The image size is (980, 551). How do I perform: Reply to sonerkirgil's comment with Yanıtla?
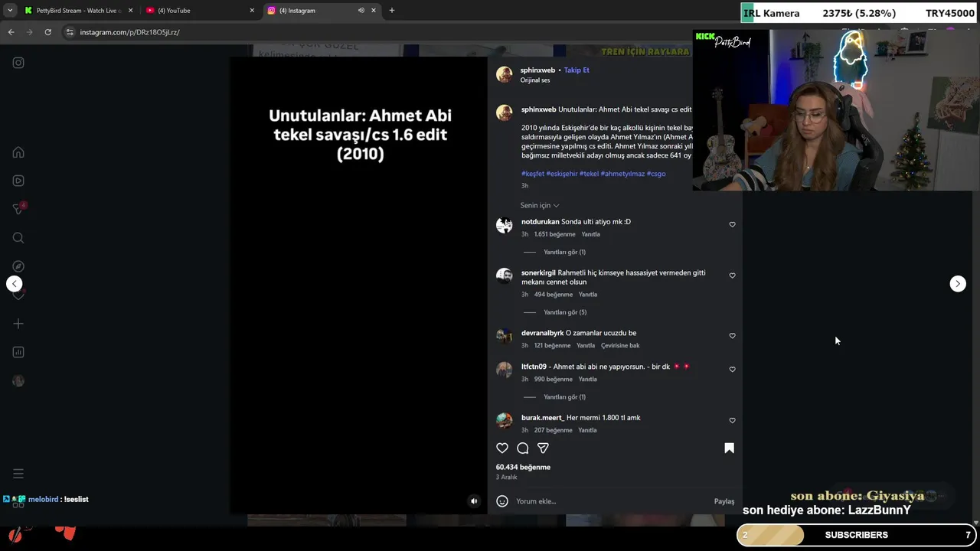(x=588, y=295)
